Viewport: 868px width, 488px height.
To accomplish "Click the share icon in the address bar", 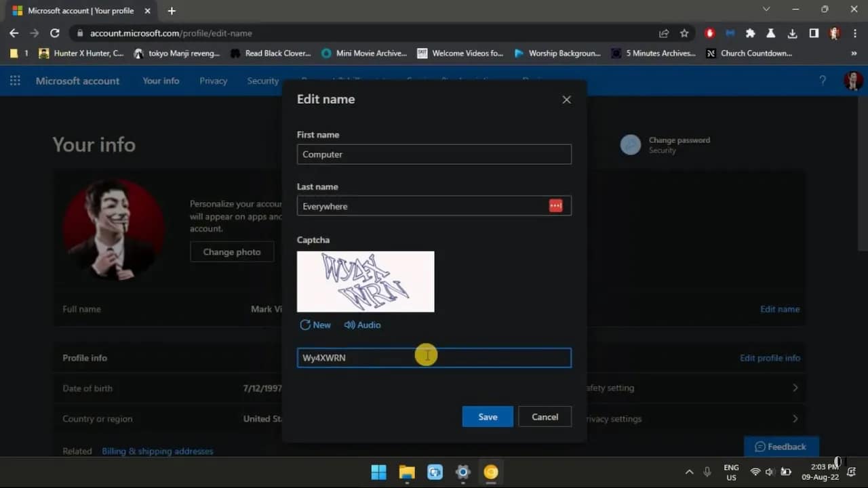I will 664,33.
